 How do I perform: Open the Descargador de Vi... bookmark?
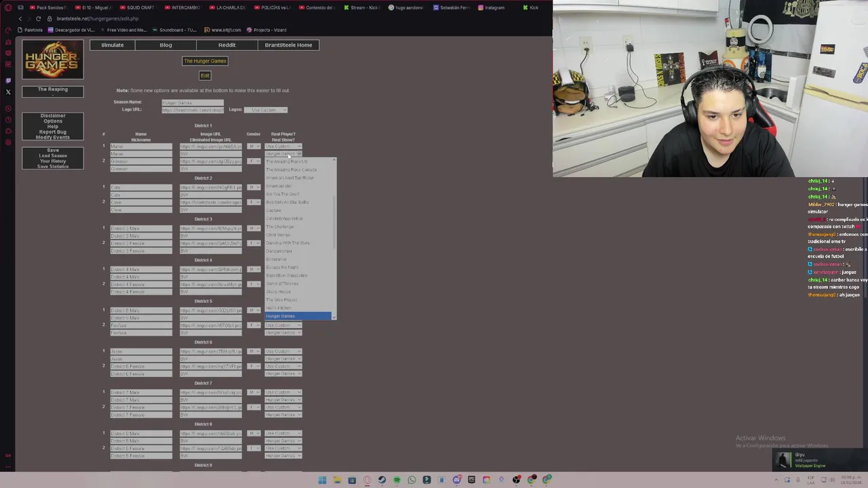[71, 30]
